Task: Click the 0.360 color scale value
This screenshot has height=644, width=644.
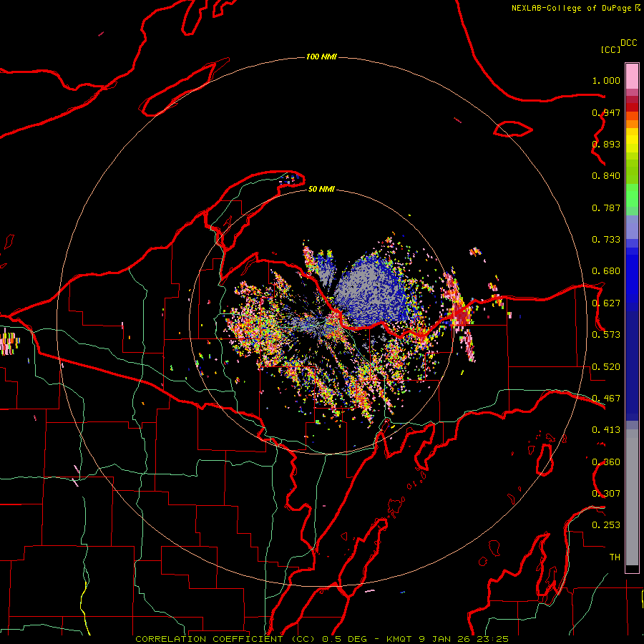Action: (606, 462)
